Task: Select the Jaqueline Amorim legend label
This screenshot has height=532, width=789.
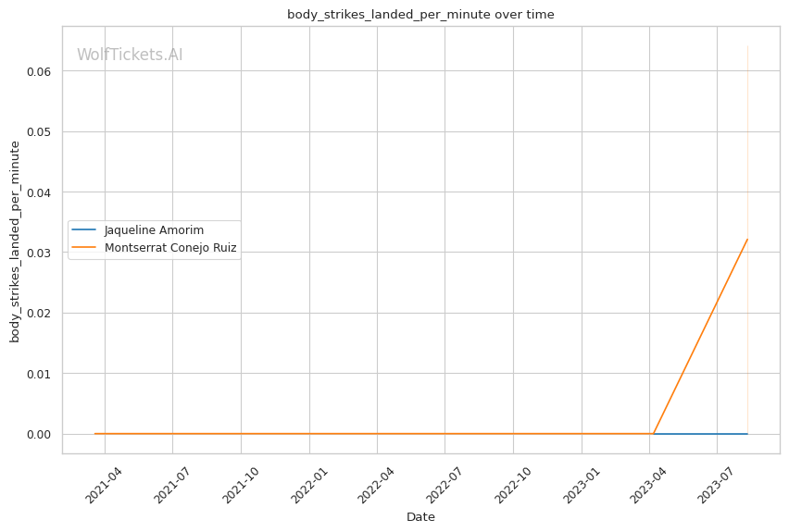Action: click(x=154, y=229)
